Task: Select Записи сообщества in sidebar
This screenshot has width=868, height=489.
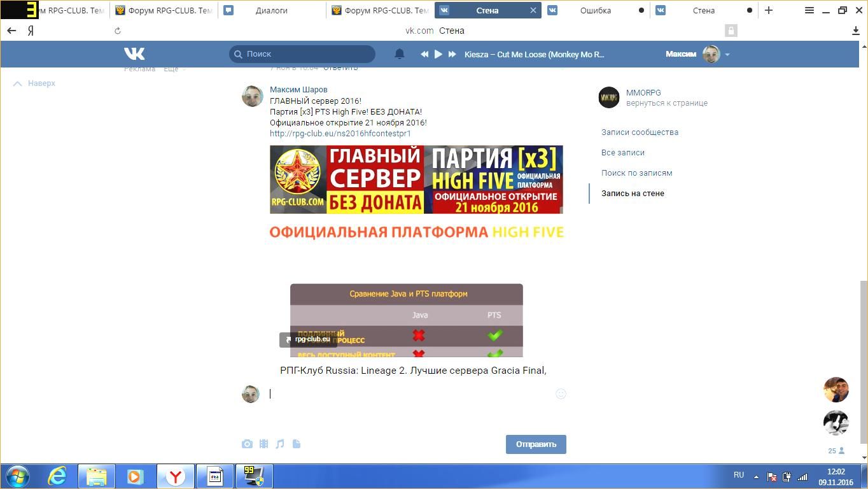Action: click(640, 132)
